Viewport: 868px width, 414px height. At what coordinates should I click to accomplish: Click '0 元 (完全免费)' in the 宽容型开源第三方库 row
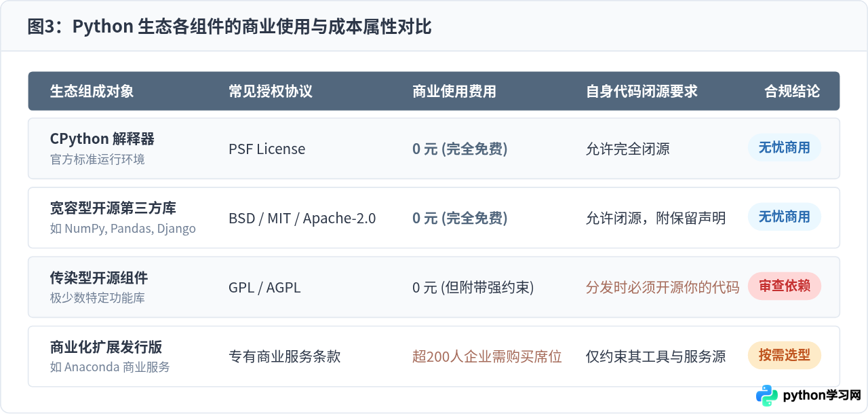point(460,218)
